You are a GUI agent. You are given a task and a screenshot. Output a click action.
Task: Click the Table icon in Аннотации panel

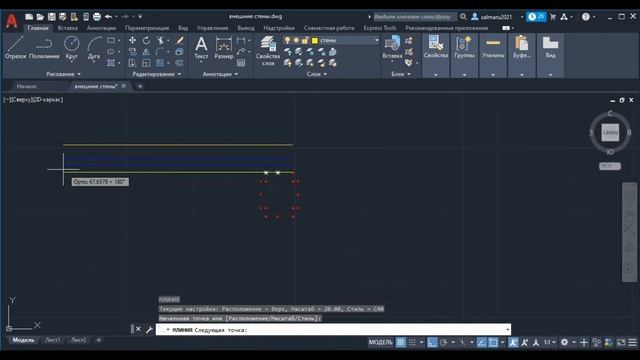pos(241,63)
